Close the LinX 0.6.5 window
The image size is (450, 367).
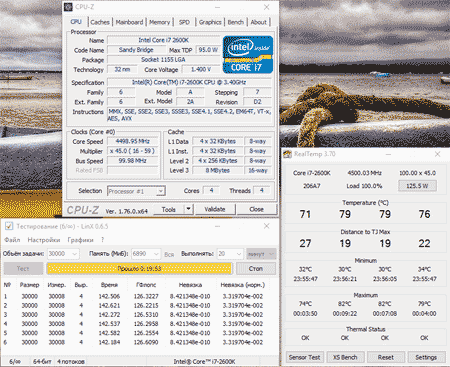pyautogui.click(x=267, y=226)
